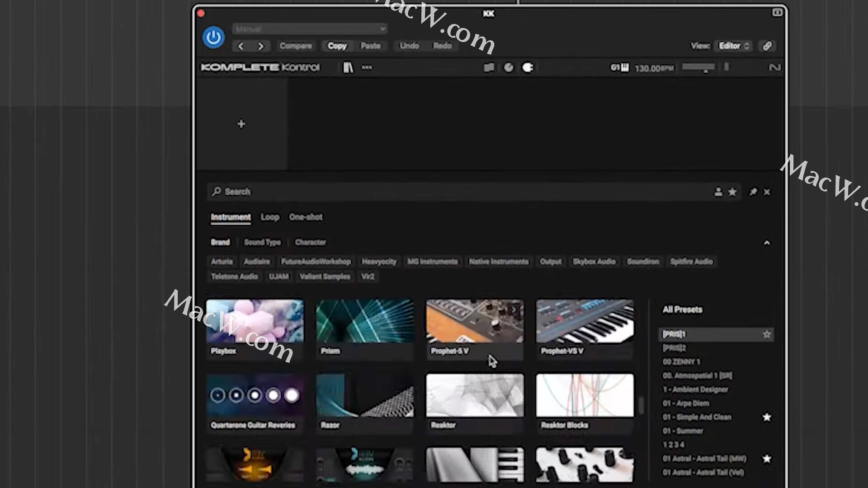
Task: Close the browser panel X
Action: point(767,192)
